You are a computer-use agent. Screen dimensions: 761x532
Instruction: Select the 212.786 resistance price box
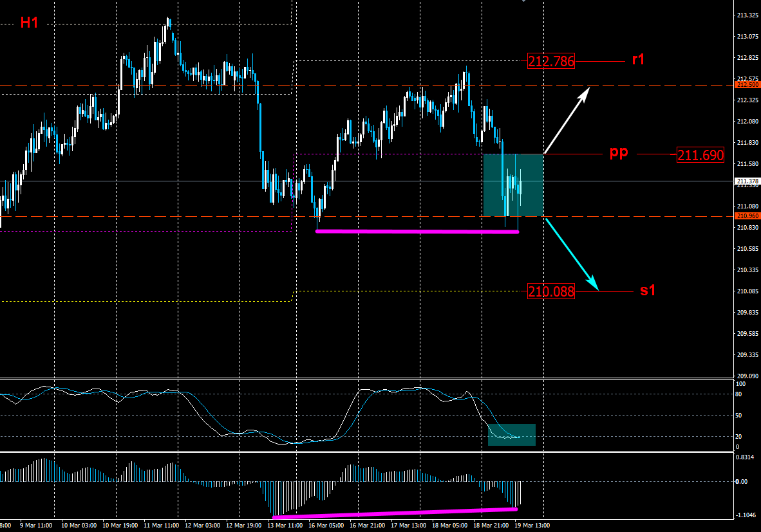pyautogui.click(x=551, y=61)
